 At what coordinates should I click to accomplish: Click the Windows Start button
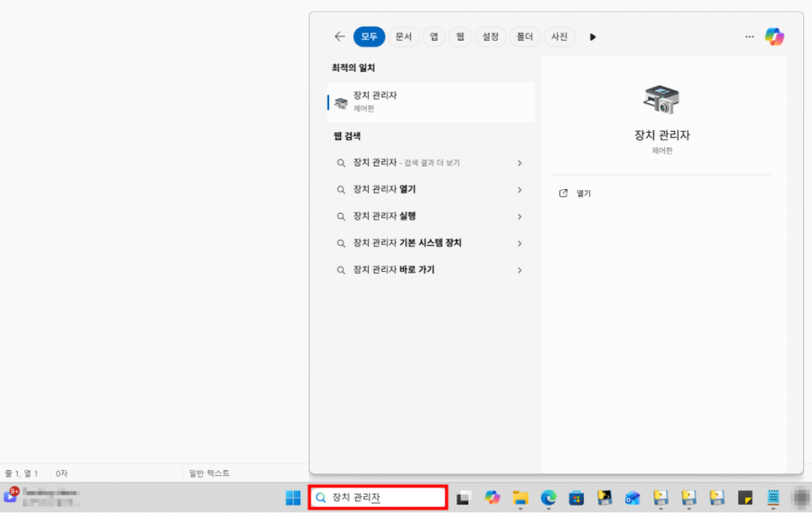293,498
